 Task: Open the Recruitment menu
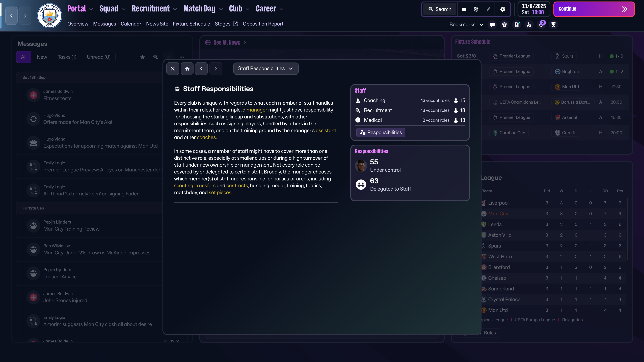[x=151, y=9]
